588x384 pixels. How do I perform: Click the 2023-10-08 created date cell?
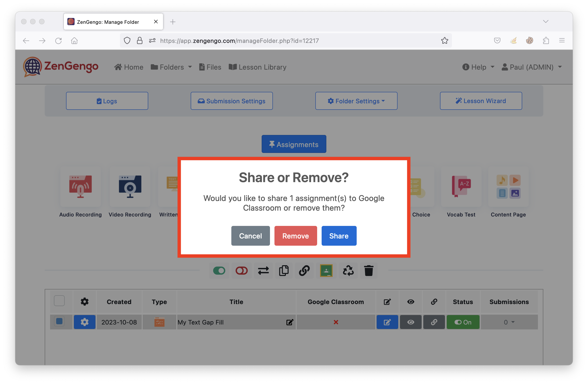[119, 322]
